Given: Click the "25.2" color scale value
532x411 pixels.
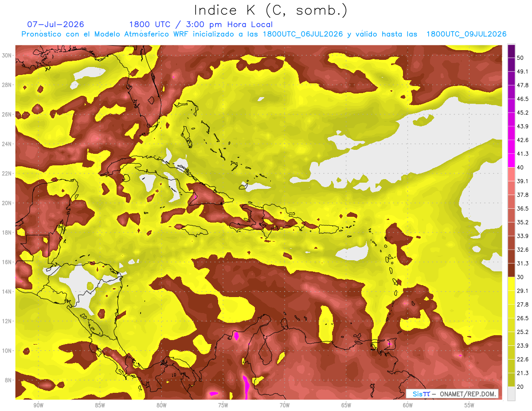Looking at the screenshot, I should coord(523,332).
